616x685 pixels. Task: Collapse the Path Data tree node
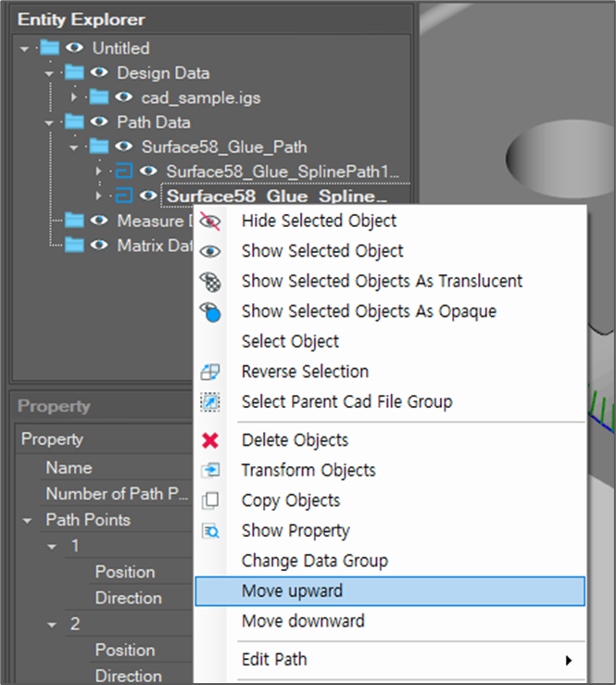coord(49,122)
